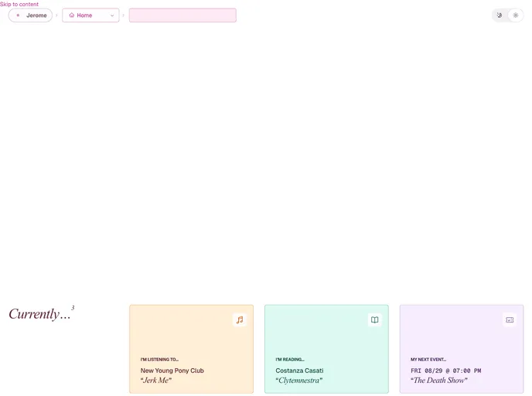Click the song title "Jerk Me"
The image size is (532, 396).
(156, 381)
